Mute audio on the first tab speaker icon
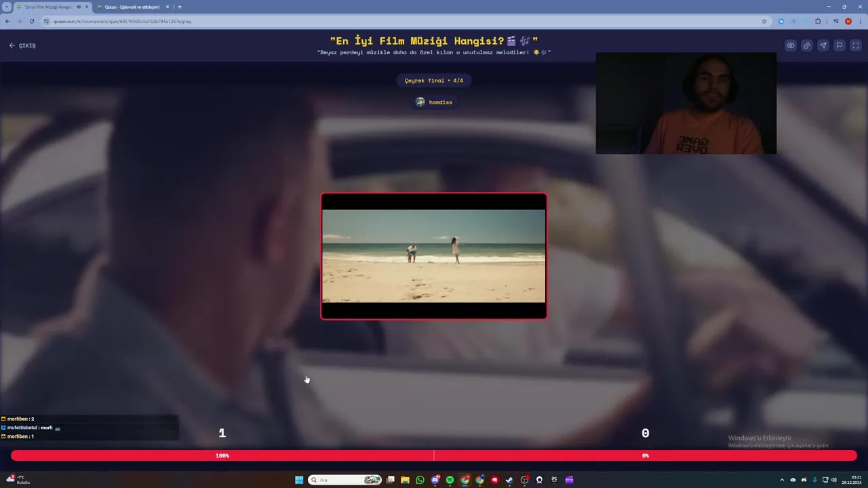Viewport: 868px width, 488px height. pos(79,7)
